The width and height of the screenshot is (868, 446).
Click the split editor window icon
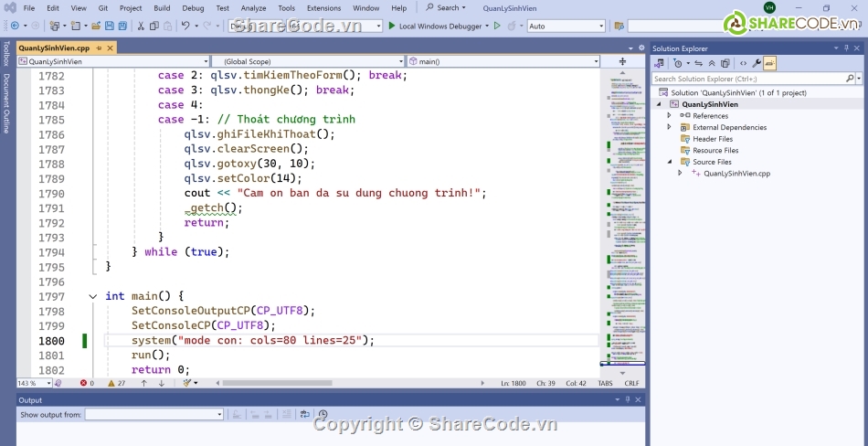[x=622, y=61]
